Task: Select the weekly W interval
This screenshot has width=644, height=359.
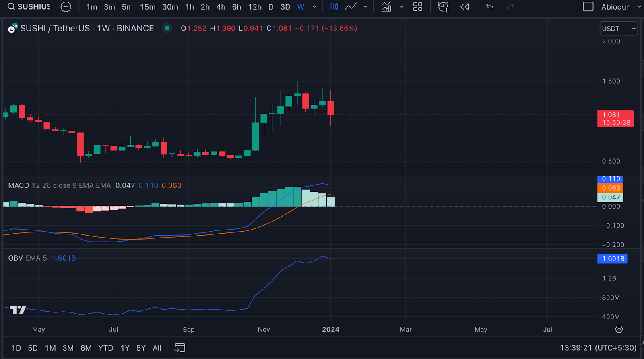Action: 301,7
